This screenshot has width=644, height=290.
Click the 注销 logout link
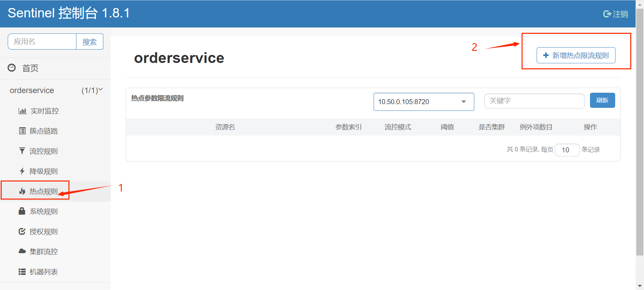616,14
